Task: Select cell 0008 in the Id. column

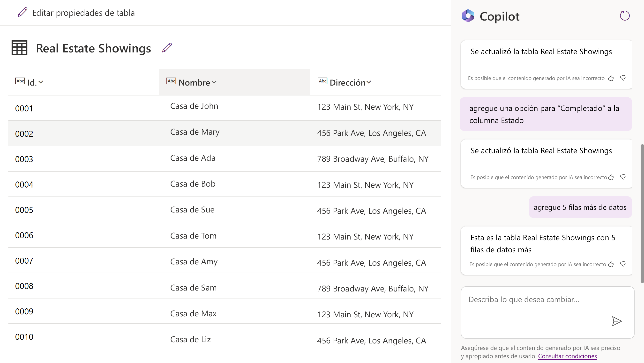Action: click(24, 286)
